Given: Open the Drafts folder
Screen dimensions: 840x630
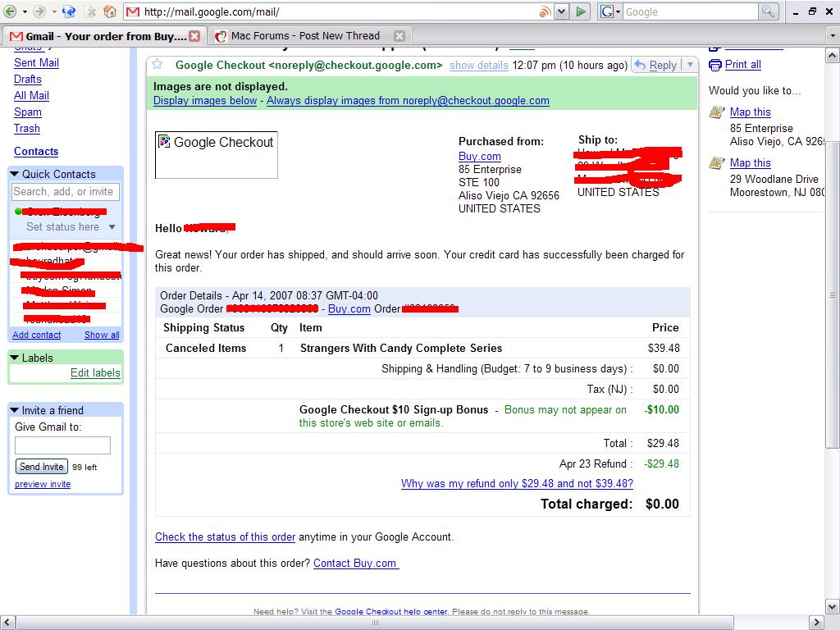Looking at the screenshot, I should (28, 80).
